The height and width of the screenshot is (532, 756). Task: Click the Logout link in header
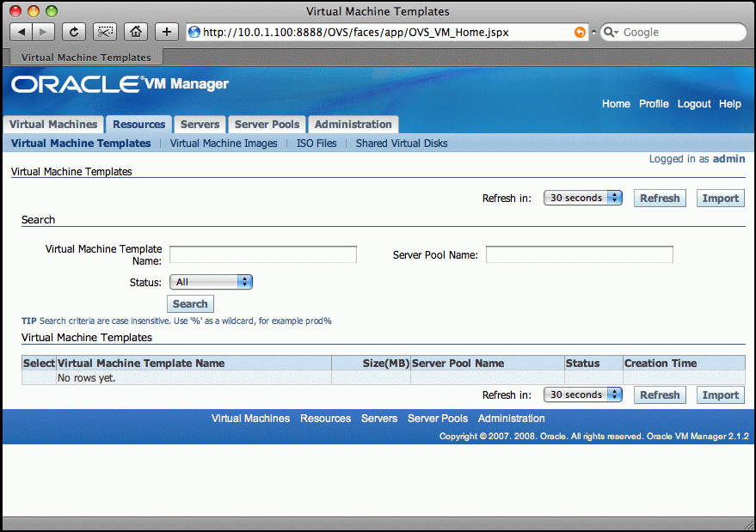point(693,104)
